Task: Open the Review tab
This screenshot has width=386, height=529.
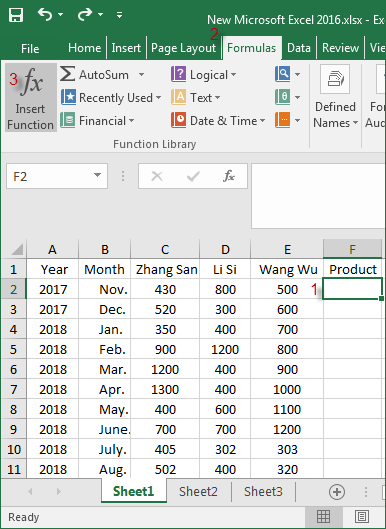Action: coord(340,48)
